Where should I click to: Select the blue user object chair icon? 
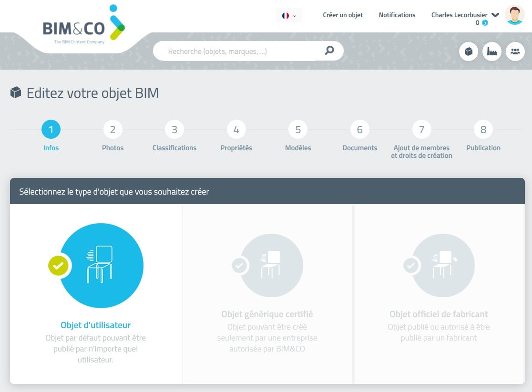[101, 266]
